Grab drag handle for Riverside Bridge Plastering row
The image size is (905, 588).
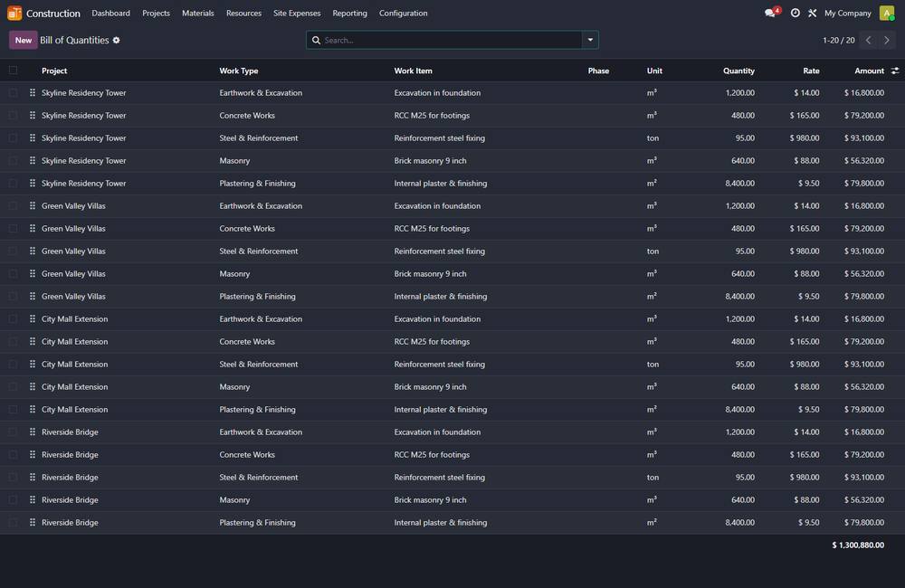tap(33, 523)
